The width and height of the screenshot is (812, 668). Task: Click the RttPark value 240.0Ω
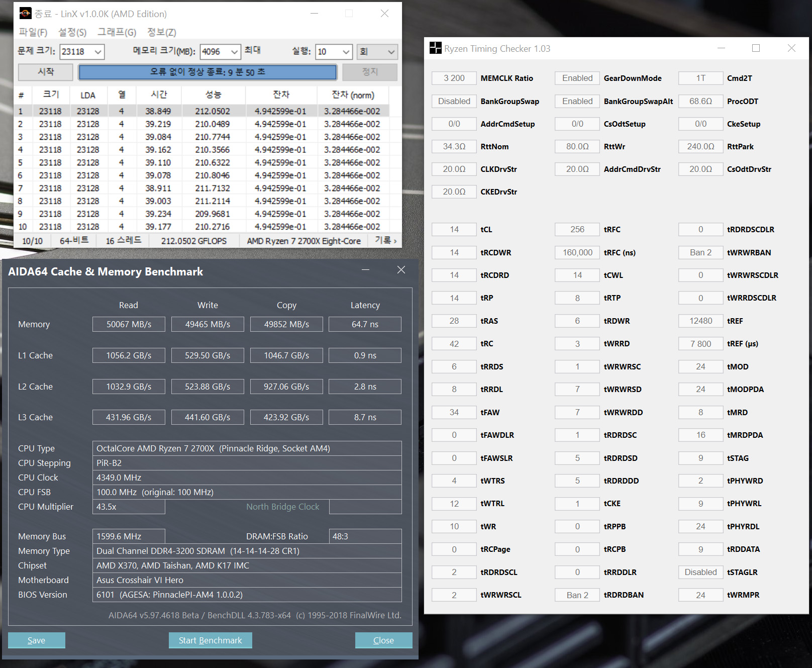tap(701, 146)
